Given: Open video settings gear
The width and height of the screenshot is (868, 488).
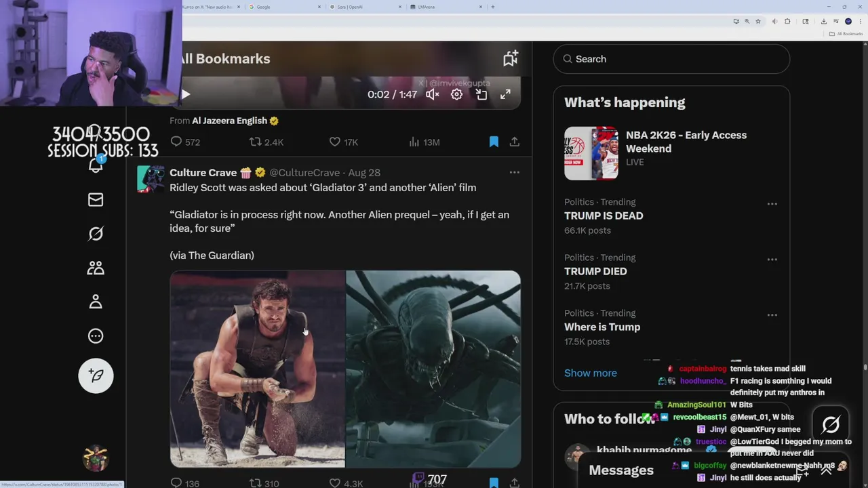Looking at the screenshot, I should [x=456, y=94].
